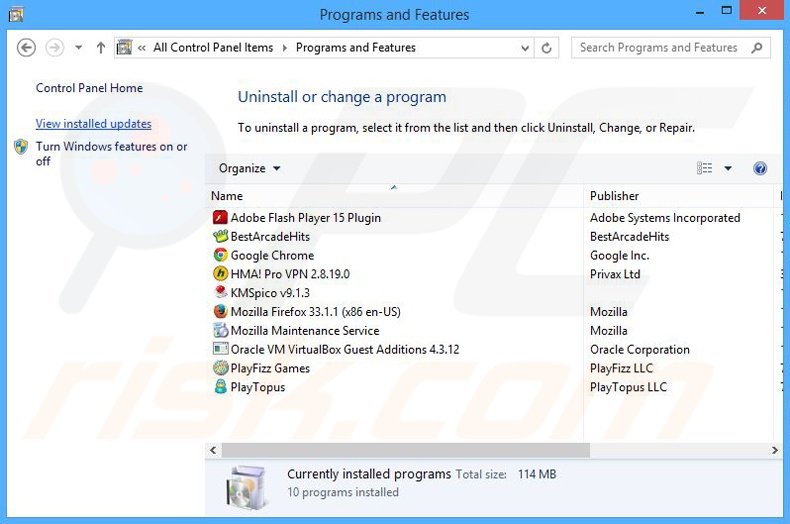Viewport: 790px width, 524px height.
Task: Click the Mozilla Maintenance Service icon
Action: point(220,331)
